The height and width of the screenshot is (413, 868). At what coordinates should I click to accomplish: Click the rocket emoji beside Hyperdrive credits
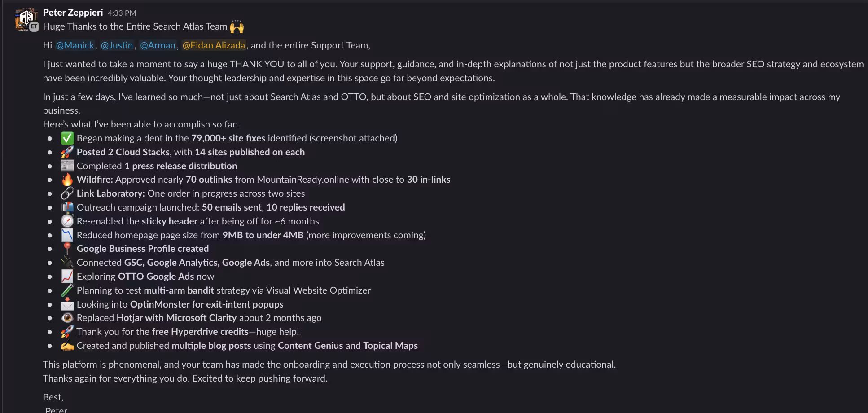pos(67,332)
